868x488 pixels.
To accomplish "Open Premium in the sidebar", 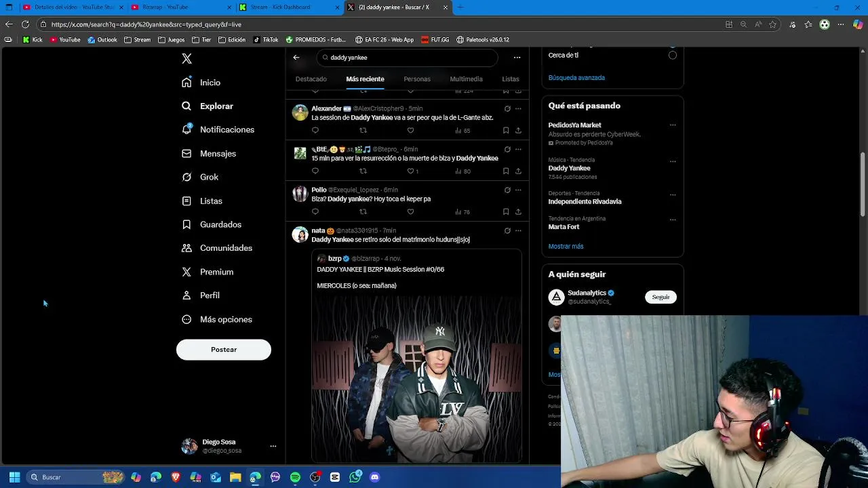I will (208, 272).
